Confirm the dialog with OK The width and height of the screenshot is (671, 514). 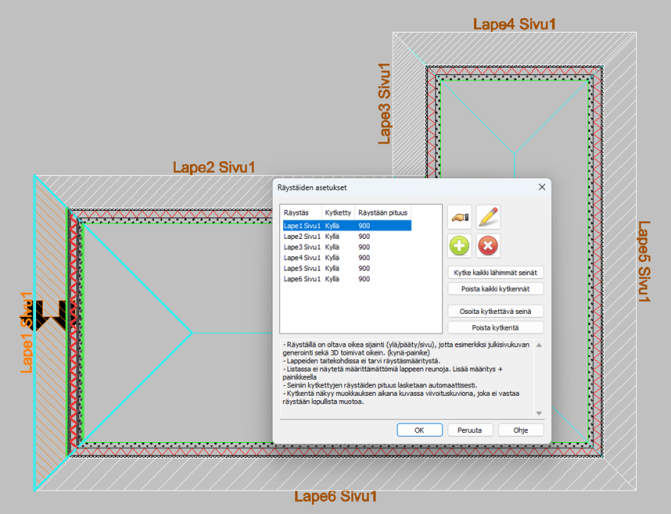pyautogui.click(x=420, y=430)
